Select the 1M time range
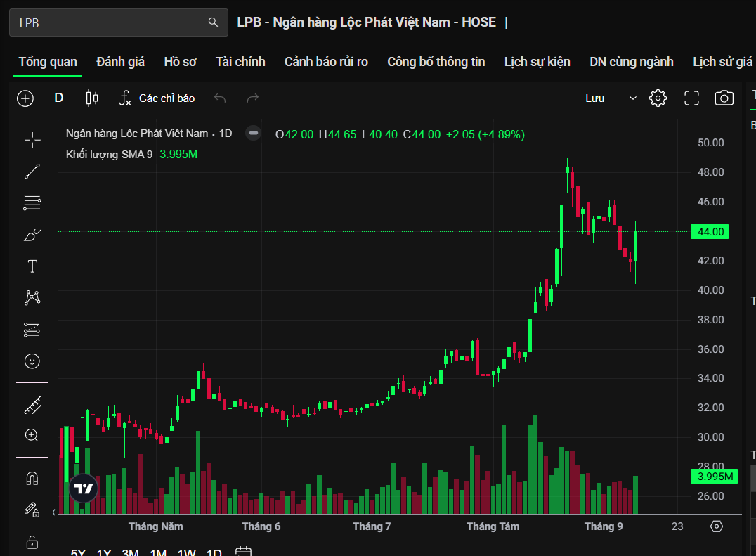Screen dimensions: 756x556 (x=158, y=552)
